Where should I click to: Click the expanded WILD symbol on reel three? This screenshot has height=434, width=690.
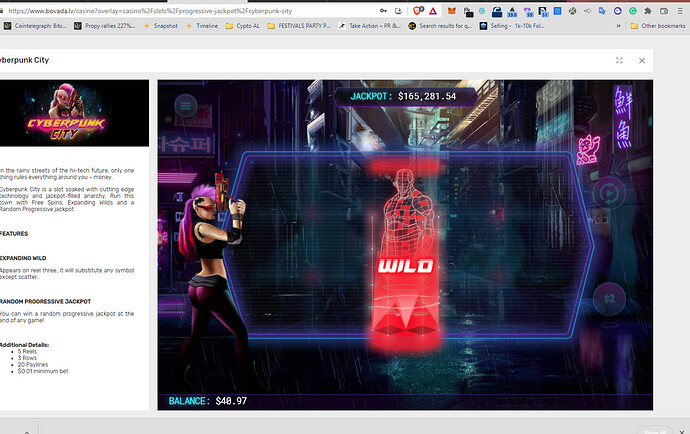click(405, 255)
